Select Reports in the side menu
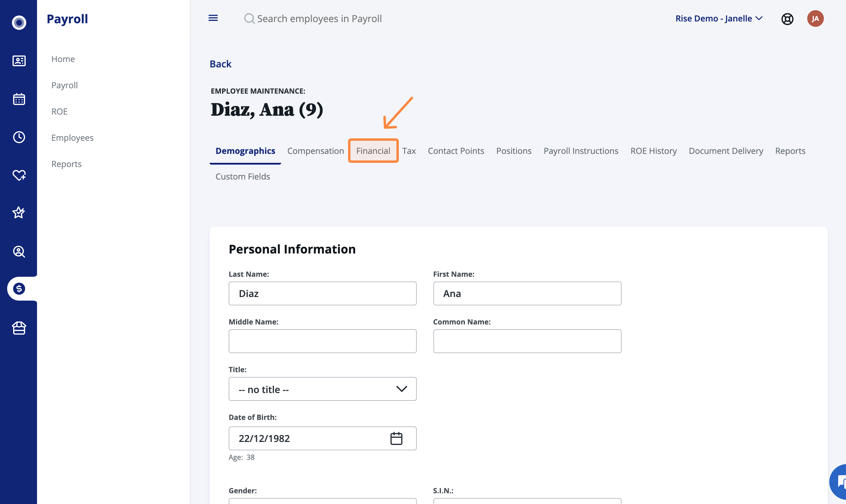 [x=66, y=164]
